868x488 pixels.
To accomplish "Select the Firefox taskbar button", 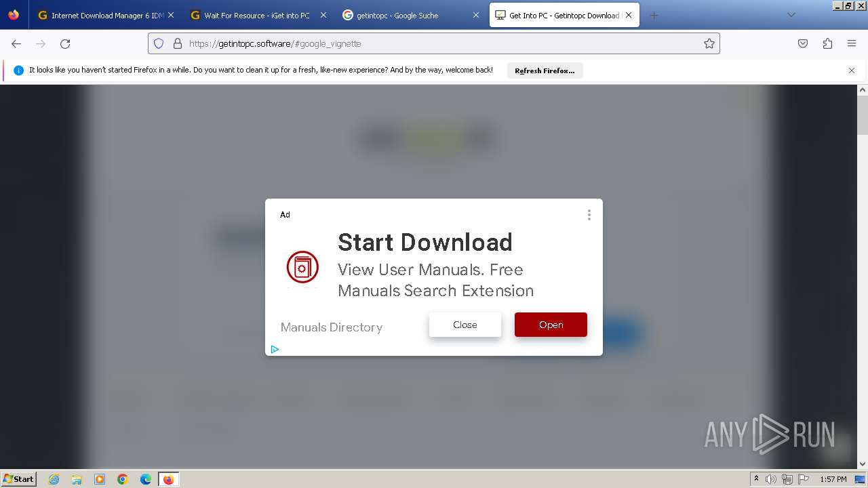I will [x=168, y=479].
